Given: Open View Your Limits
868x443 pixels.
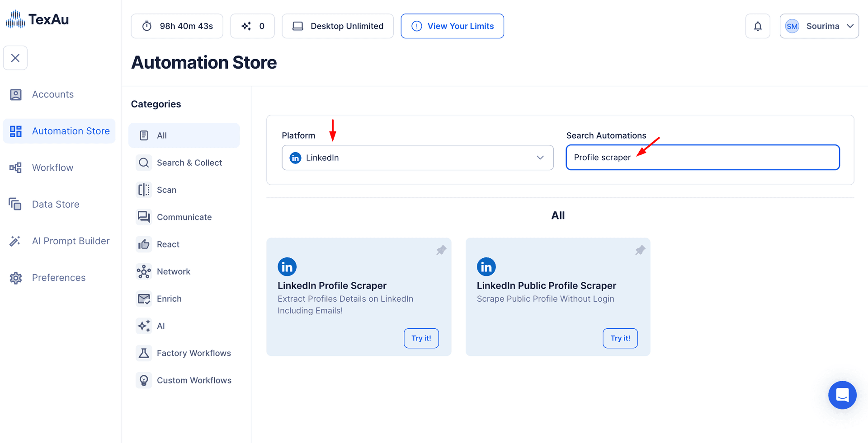Looking at the screenshot, I should coord(452,26).
